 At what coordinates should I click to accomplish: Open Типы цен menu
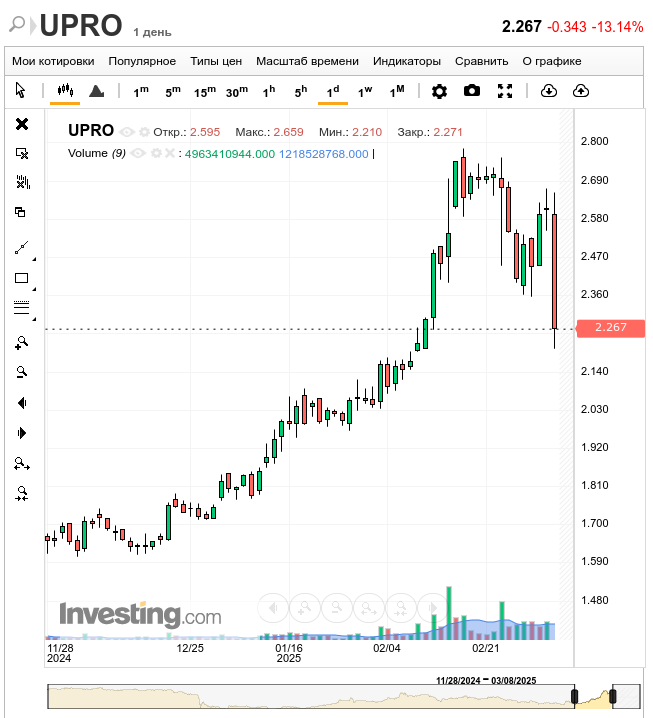point(216,61)
